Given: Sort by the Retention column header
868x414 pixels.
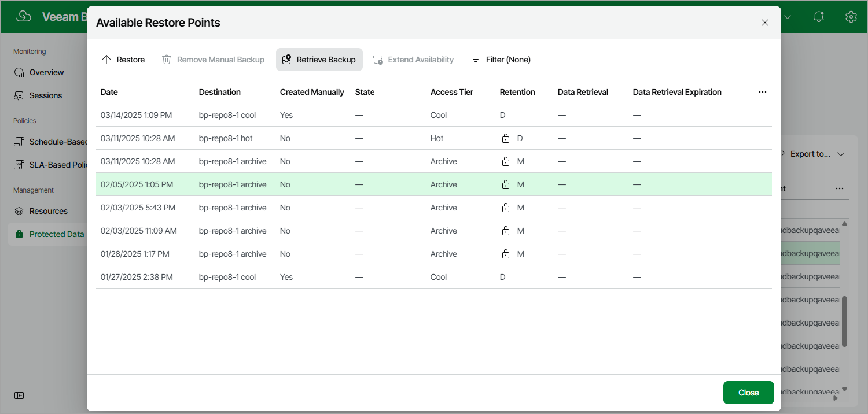Looking at the screenshot, I should 517,92.
